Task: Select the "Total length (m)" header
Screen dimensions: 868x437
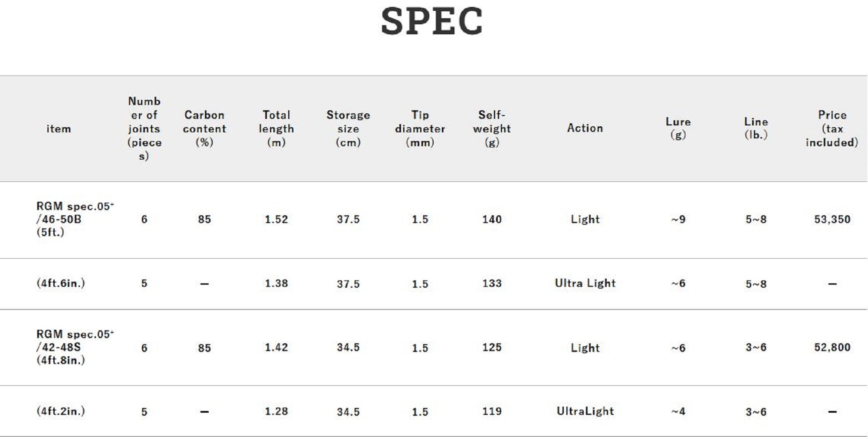Action: (x=276, y=128)
